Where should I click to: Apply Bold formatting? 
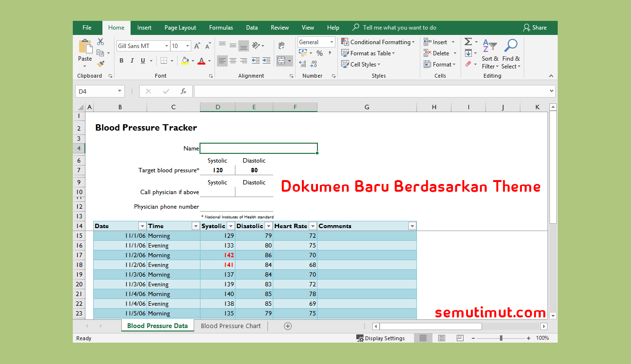pyautogui.click(x=121, y=61)
